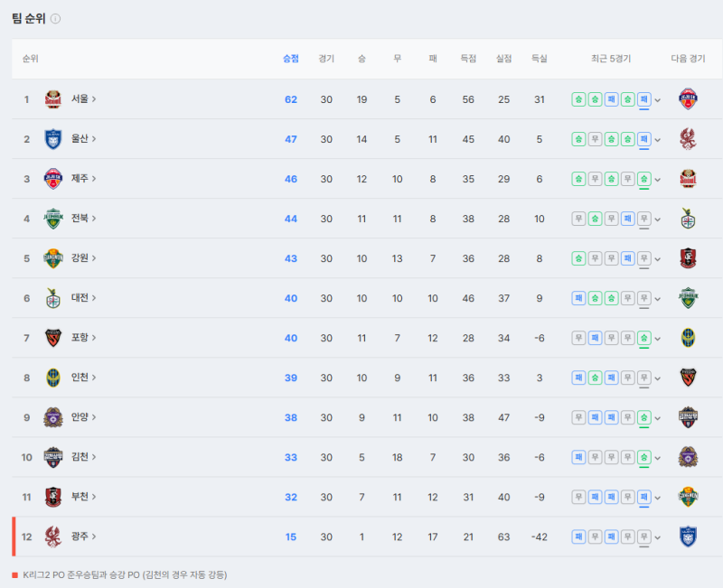
Task: Click the 울산 crest beside the team name
Action: pyautogui.click(x=53, y=139)
